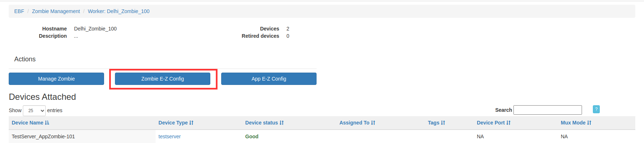Click Worker: Delhi_Zombie_100 breadcrumb

click(x=119, y=11)
